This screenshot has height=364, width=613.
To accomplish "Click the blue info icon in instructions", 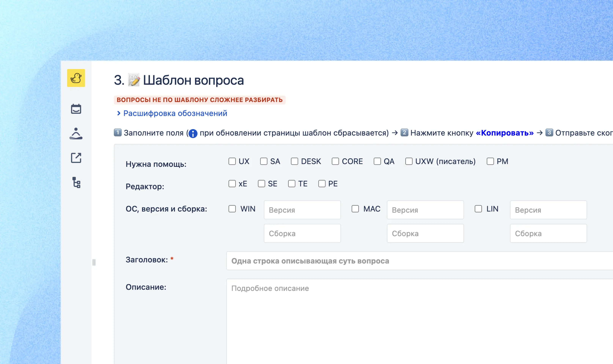I will [x=193, y=133].
